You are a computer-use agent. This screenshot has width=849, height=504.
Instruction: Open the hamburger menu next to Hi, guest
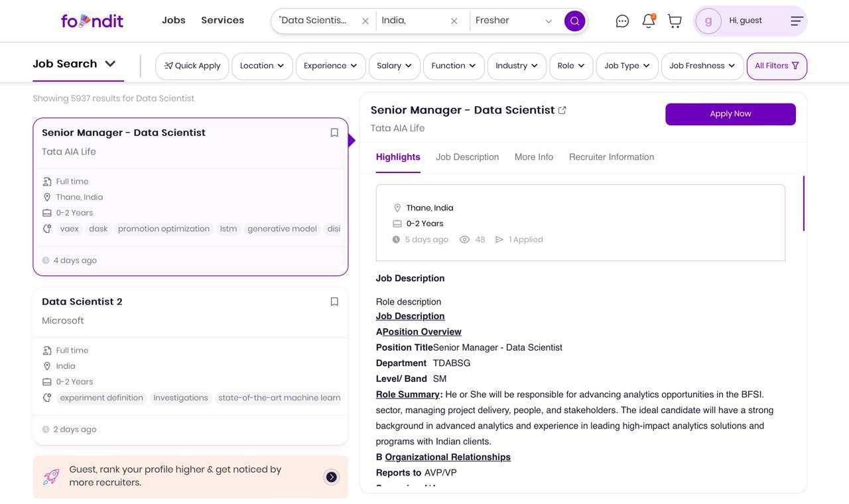pos(797,21)
